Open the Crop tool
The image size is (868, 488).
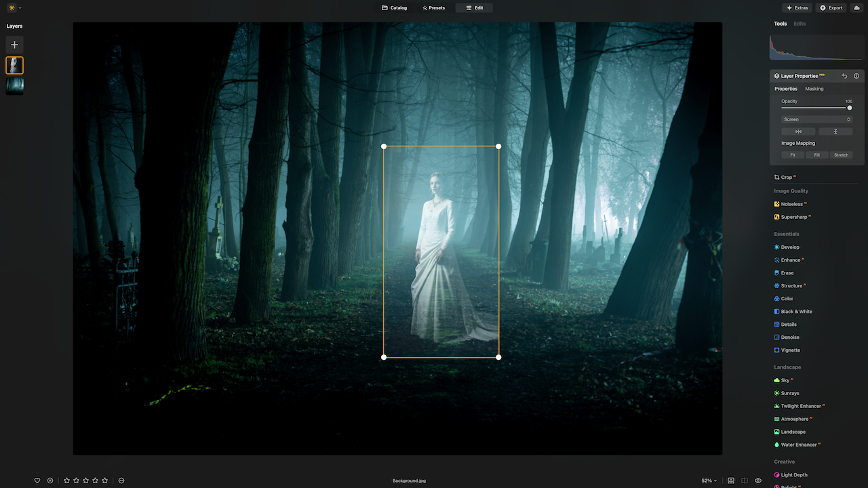(x=785, y=178)
